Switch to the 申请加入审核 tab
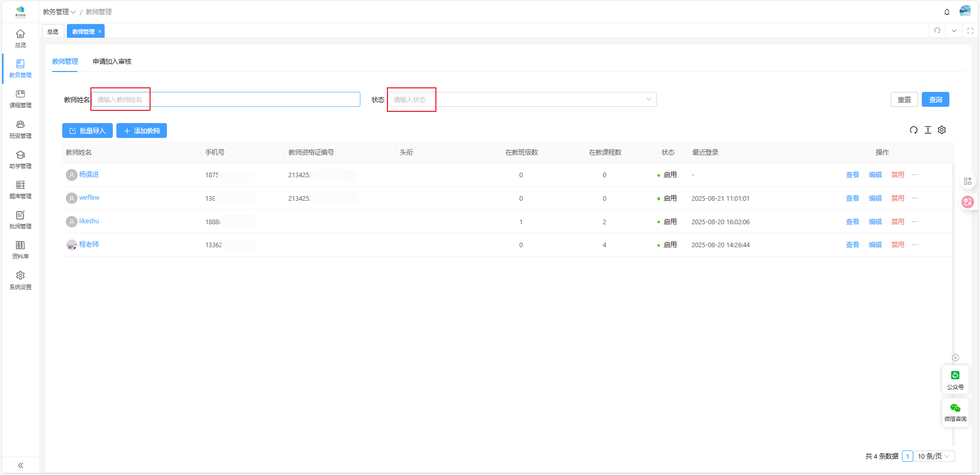The width and height of the screenshot is (980, 475). click(x=112, y=62)
